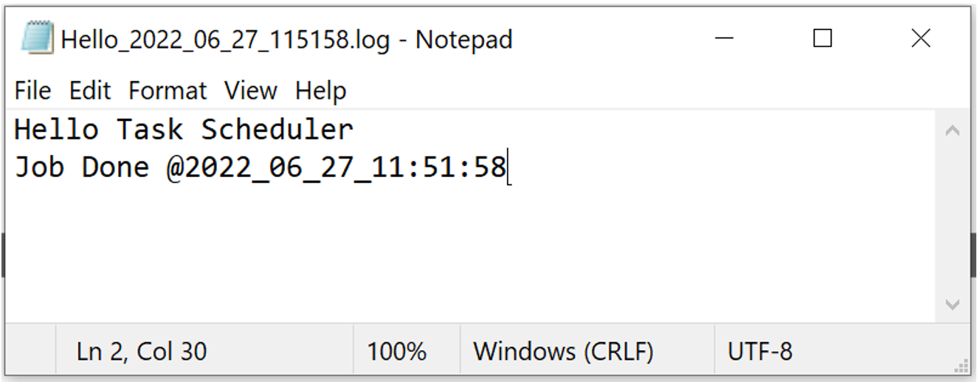Click the scroll up arrow
Image resolution: width=980 pixels, height=382 pixels.
point(952,131)
